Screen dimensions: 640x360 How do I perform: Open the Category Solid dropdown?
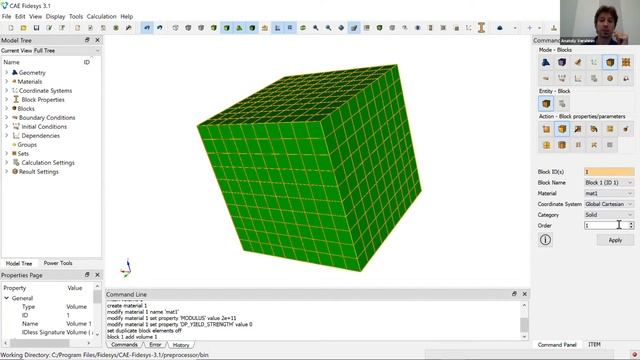609,215
